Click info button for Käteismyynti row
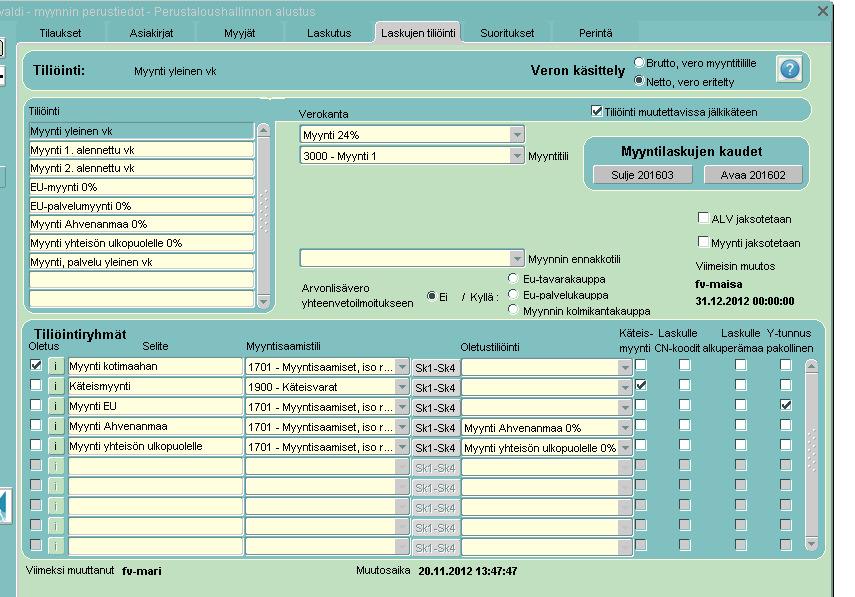855x597 pixels. pos(56,386)
